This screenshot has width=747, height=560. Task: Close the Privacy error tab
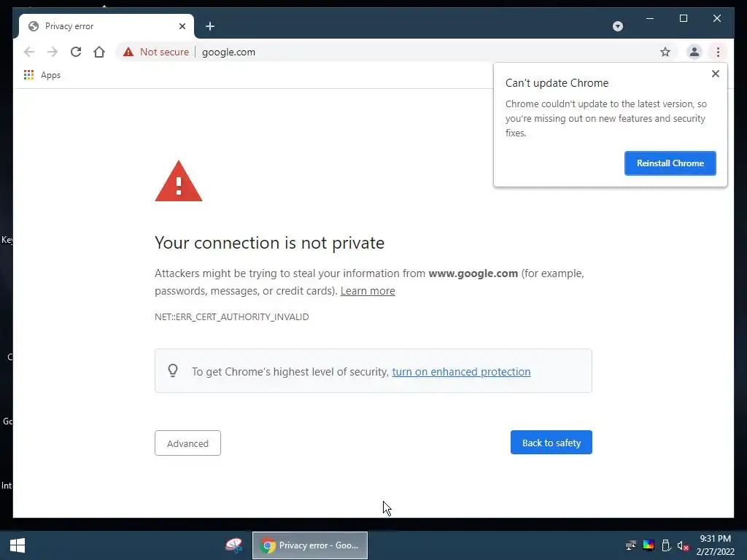click(182, 26)
